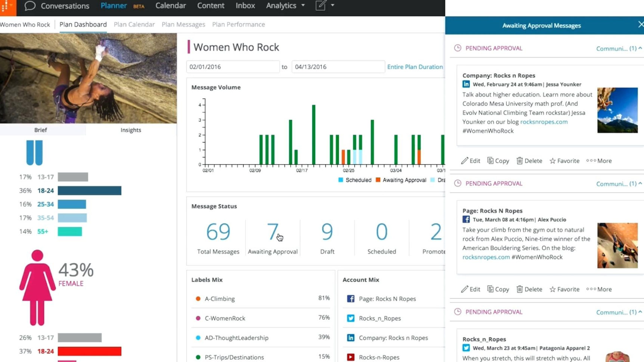The image size is (644, 362).
Task: Click the YouTube Rocks-n-Ropes account icon
Action: 350,357
